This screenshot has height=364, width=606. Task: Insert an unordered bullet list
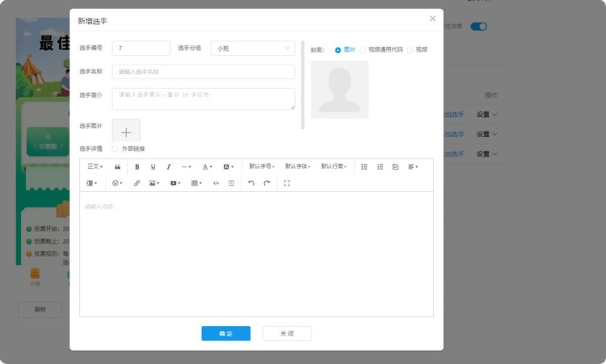[x=364, y=167]
